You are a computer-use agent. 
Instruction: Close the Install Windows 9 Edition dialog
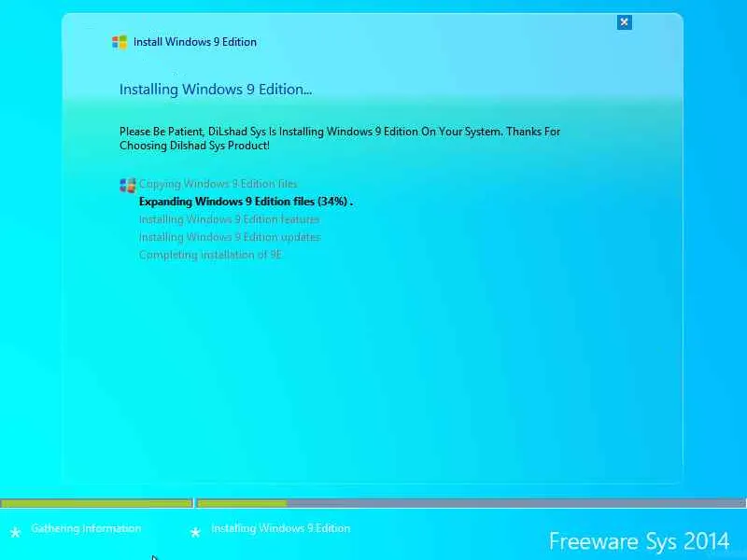coord(624,22)
